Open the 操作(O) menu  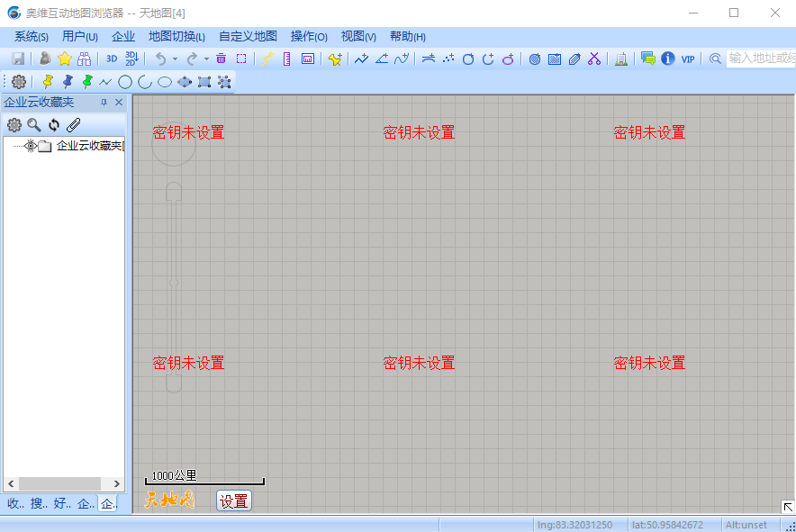point(309,37)
